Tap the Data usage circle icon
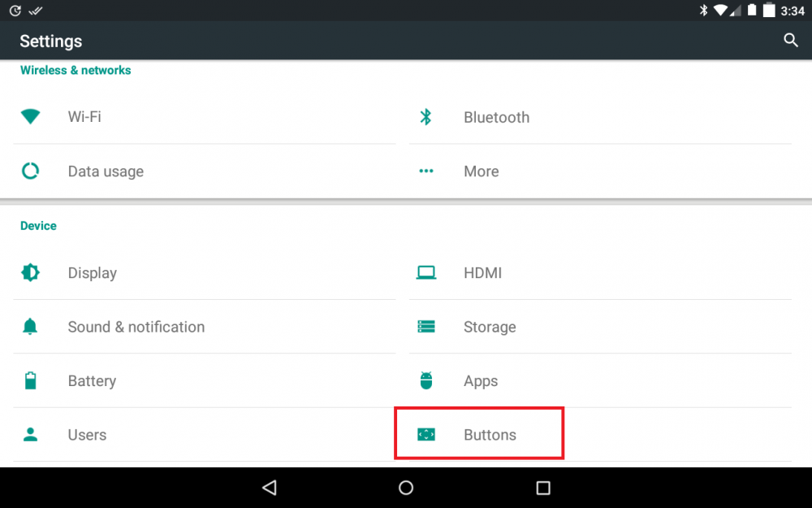This screenshot has height=508, width=812. pos(31,172)
